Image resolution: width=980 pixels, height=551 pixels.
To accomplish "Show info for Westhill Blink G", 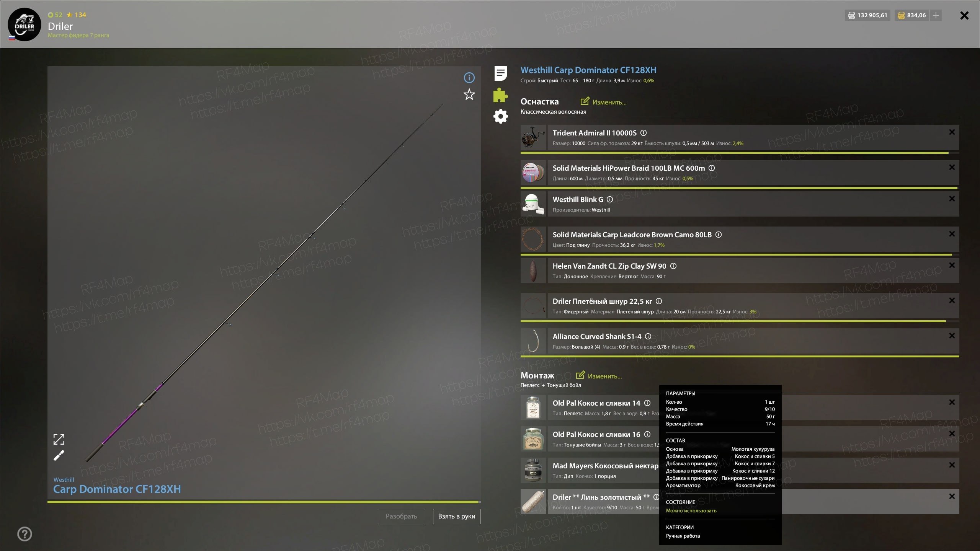I will (610, 199).
